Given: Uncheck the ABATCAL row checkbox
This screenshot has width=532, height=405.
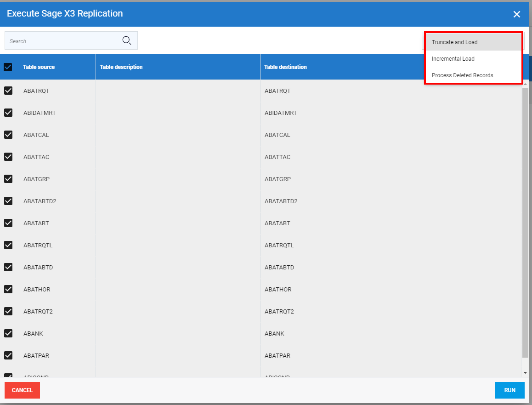Looking at the screenshot, I should click(8, 135).
